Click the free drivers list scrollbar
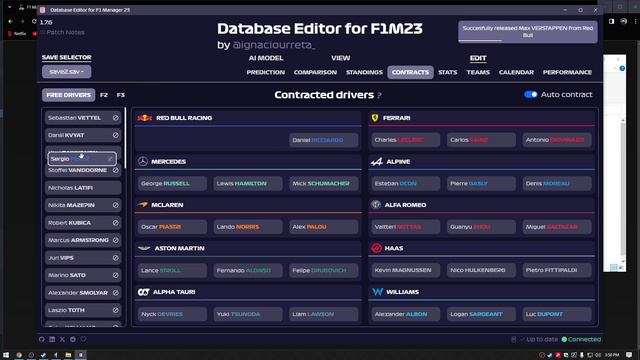This screenshot has height=360, width=640. coord(125,138)
